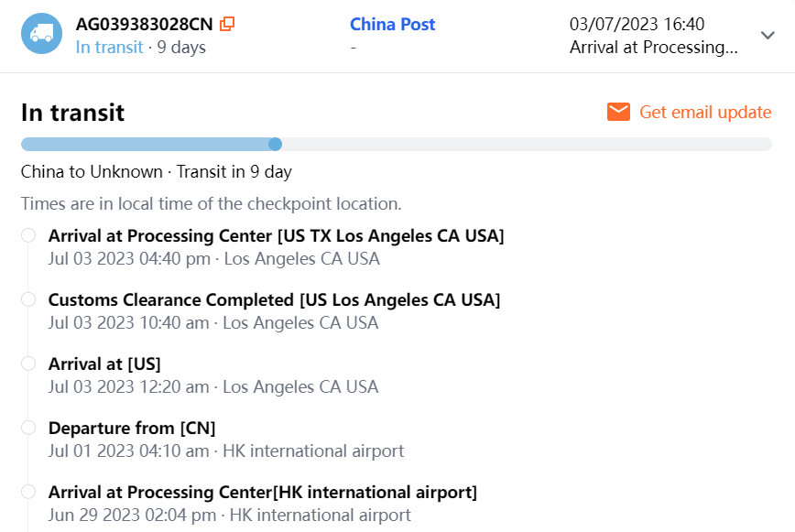The height and width of the screenshot is (532, 795).
Task: Select the Customs Clearance Completed timeline marker
Action: coord(28,299)
